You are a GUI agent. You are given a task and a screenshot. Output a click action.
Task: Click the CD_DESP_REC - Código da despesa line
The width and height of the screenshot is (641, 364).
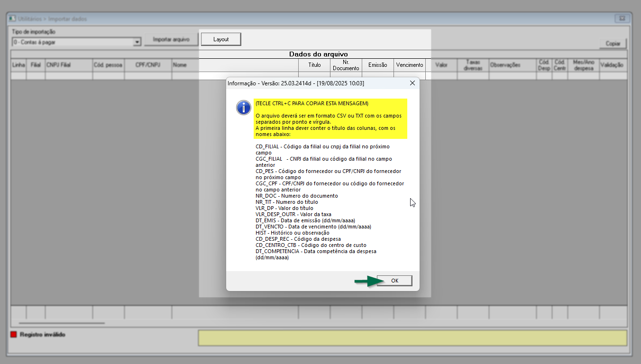pyautogui.click(x=298, y=239)
